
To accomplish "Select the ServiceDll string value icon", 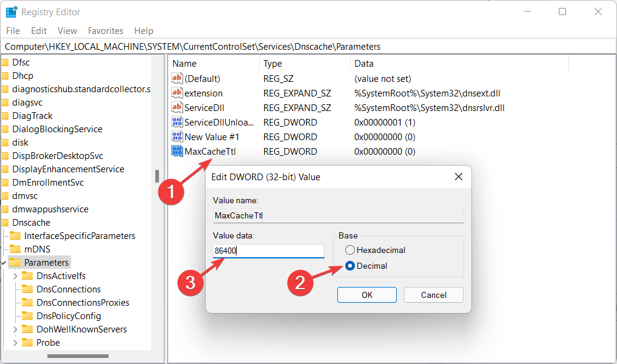I will (177, 108).
